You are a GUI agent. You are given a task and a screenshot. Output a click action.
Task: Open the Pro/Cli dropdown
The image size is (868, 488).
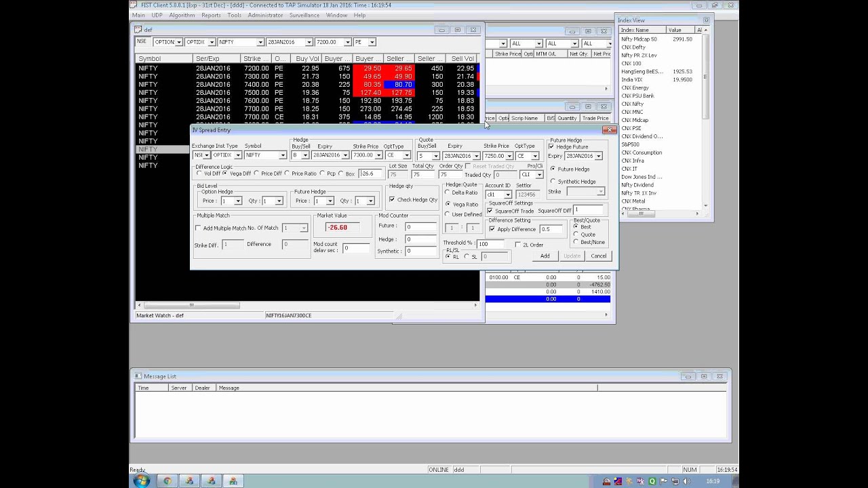coord(539,175)
